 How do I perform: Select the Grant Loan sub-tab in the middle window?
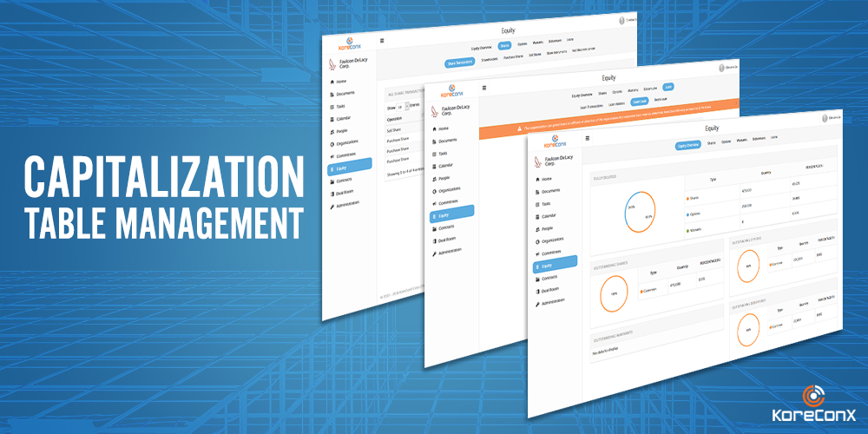point(640,102)
